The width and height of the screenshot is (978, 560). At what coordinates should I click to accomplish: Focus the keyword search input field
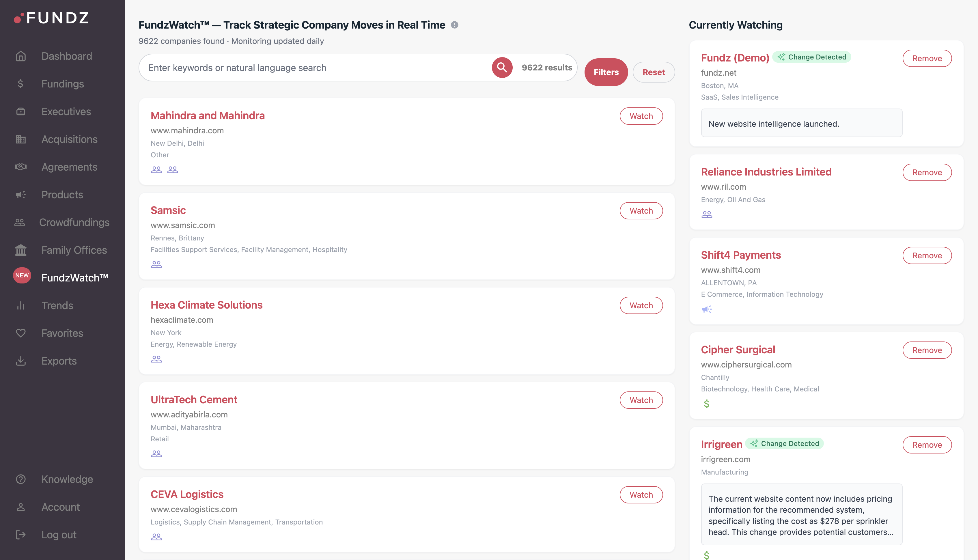[x=315, y=68]
